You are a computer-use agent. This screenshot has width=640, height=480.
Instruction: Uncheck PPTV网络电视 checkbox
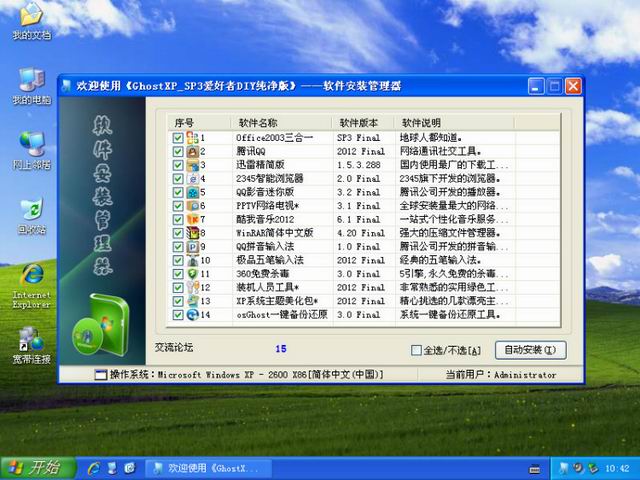coord(178,206)
